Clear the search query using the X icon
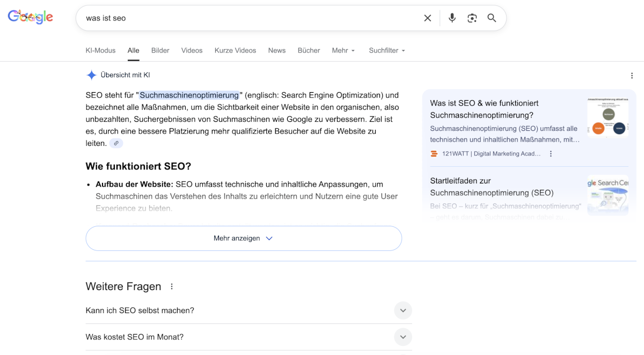 pos(427,18)
